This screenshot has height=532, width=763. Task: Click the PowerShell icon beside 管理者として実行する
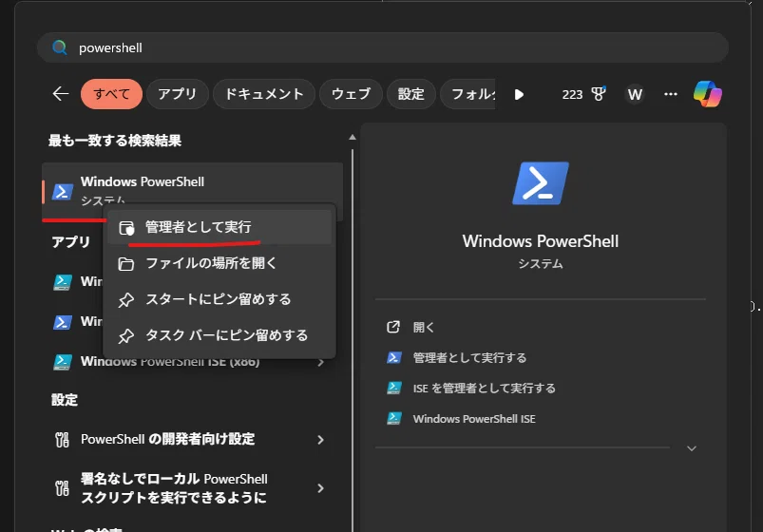click(394, 358)
